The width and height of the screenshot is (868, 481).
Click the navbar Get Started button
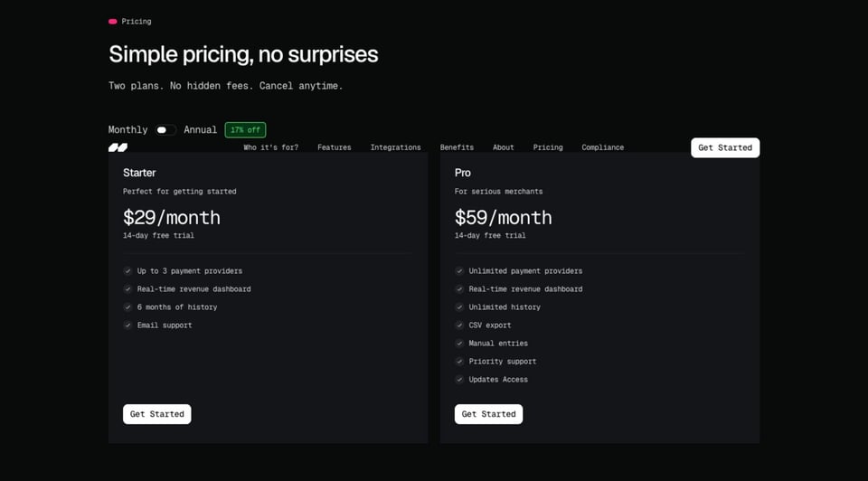pos(725,147)
